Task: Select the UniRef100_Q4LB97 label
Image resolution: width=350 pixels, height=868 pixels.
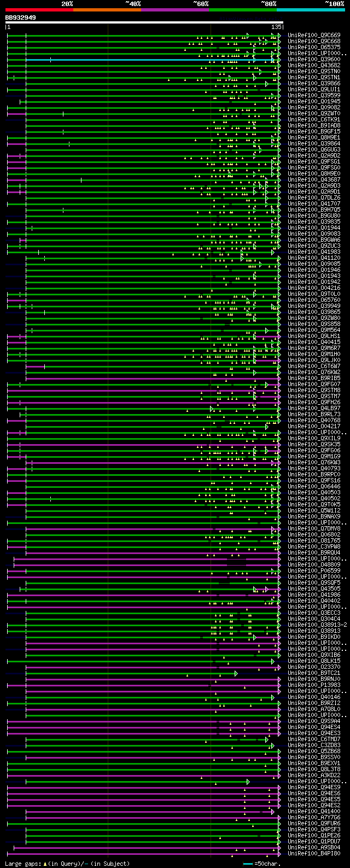Action: (314, 408)
